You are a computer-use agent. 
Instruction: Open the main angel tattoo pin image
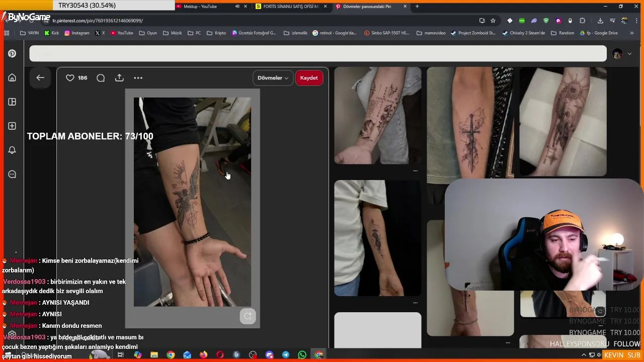click(x=192, y=202)
